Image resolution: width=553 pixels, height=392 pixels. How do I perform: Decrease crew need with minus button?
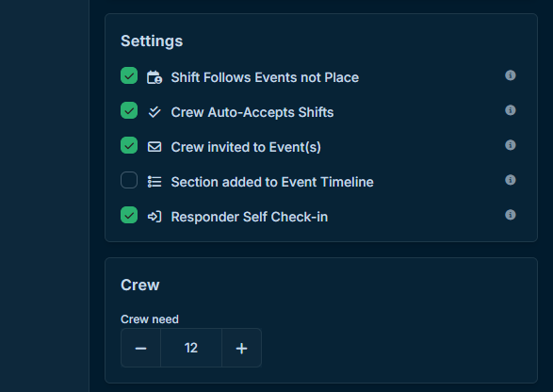[140, 349]
